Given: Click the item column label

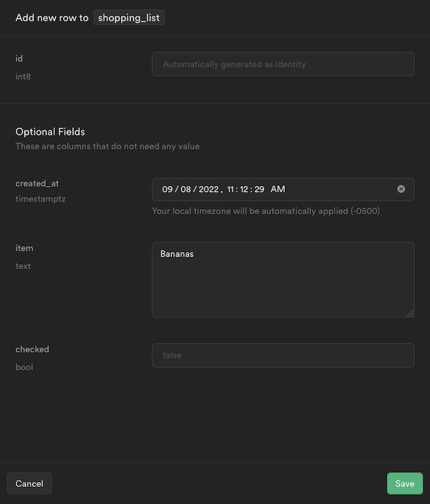Looking at the screenshot, I should (x=24, y=248).
